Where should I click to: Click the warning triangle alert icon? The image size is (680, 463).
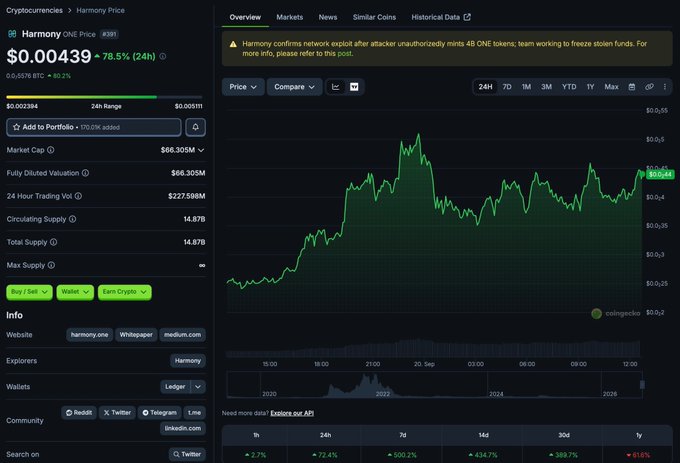click(x=233, y=44)
